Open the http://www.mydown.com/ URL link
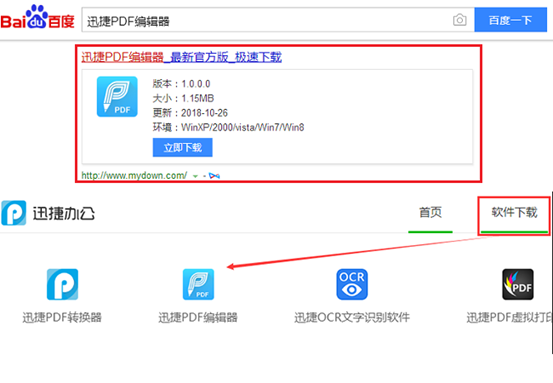 134,175
